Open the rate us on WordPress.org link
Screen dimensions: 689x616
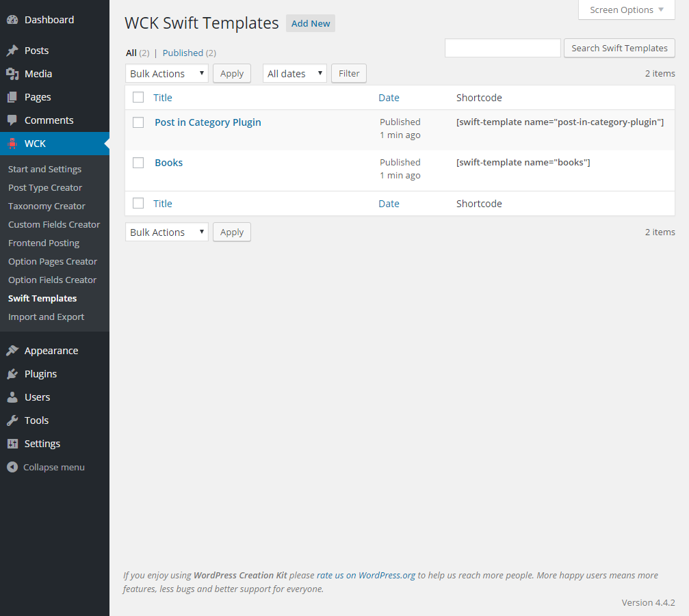point(366,575)
